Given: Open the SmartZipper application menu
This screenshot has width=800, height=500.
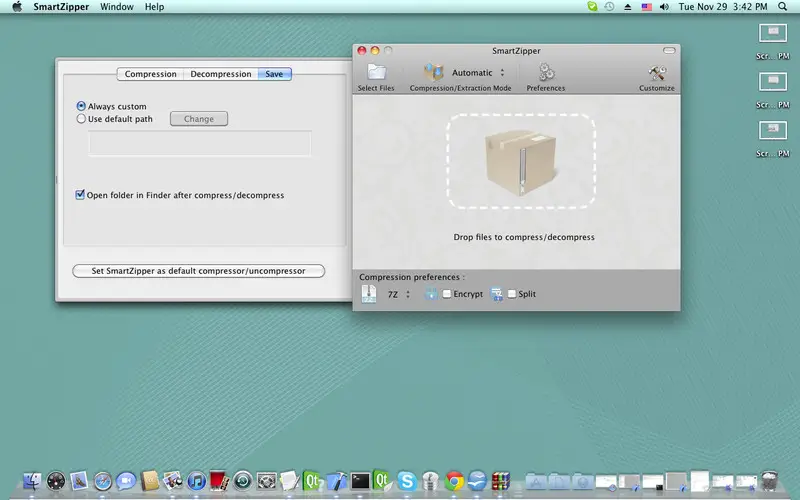Looking at the screenshot, I should coord(61,7).
